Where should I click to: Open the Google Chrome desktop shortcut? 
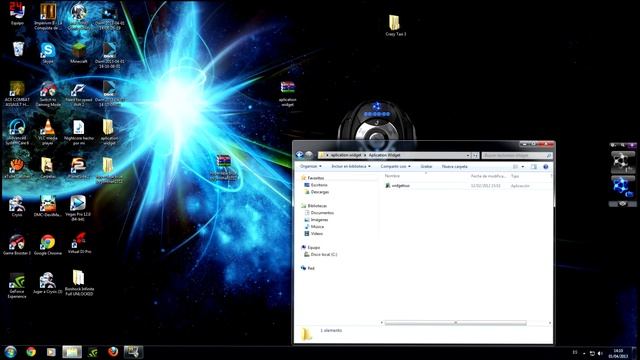[x=48, y=245]
